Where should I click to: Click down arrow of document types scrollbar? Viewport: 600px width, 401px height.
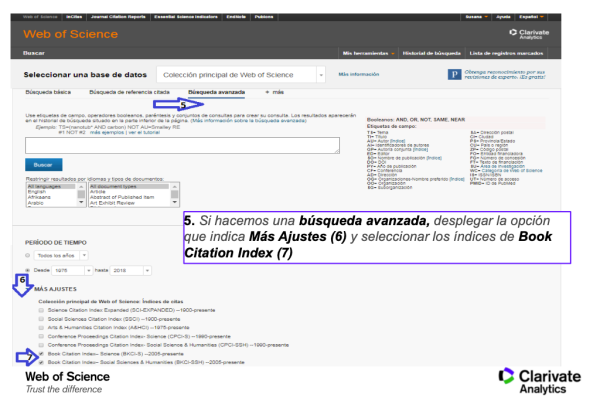click(x=174, y=202)
